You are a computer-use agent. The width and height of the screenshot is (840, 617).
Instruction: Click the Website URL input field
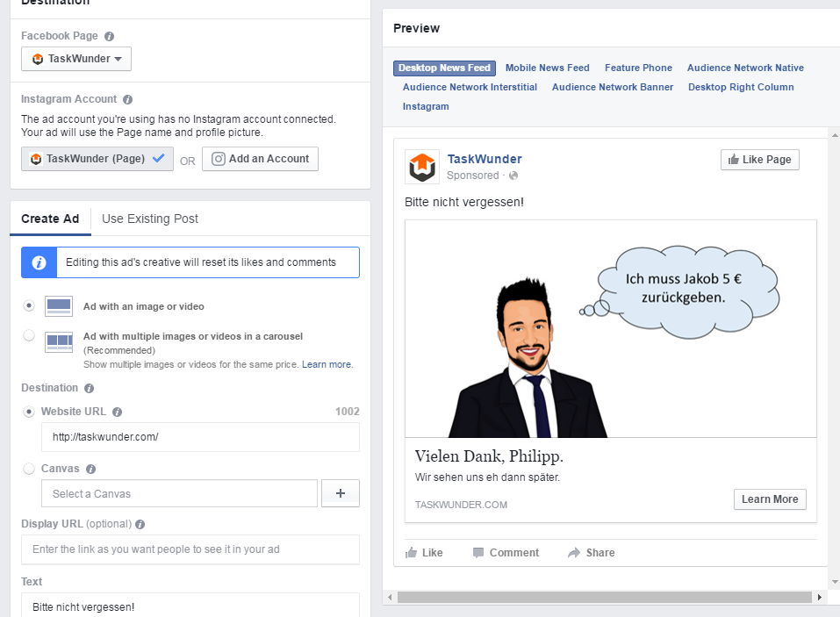(200, 437)
